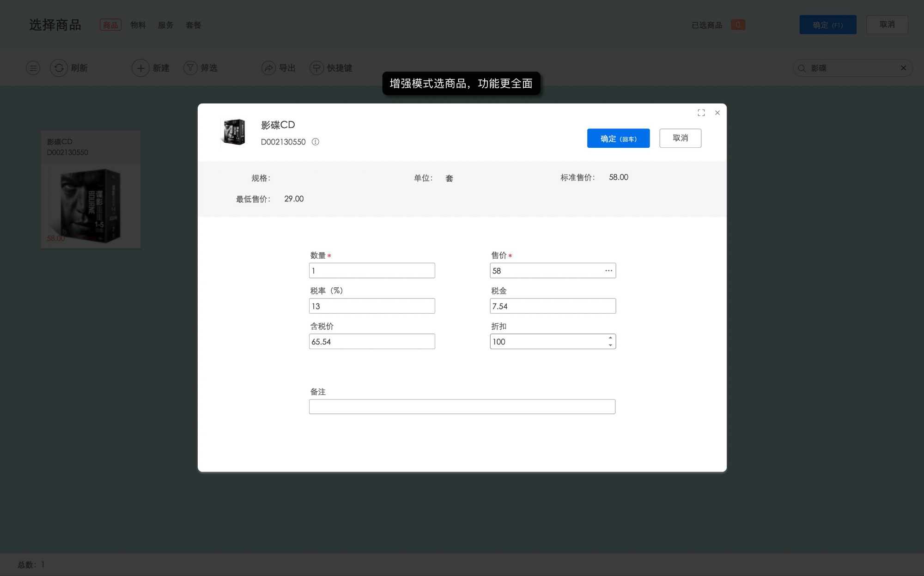924x576 pixels.
Task: Click inside the 备注 remarks field
Action: coord(462,406)
